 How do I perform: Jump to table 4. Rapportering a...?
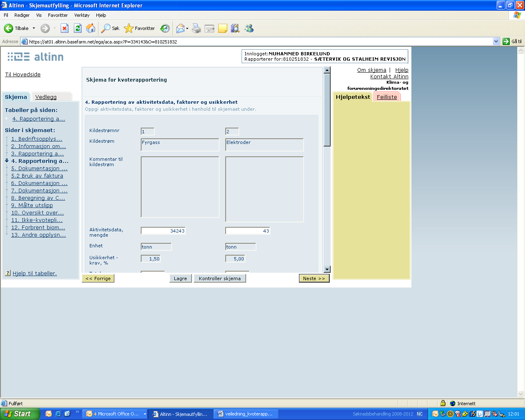tap(39, 119)
